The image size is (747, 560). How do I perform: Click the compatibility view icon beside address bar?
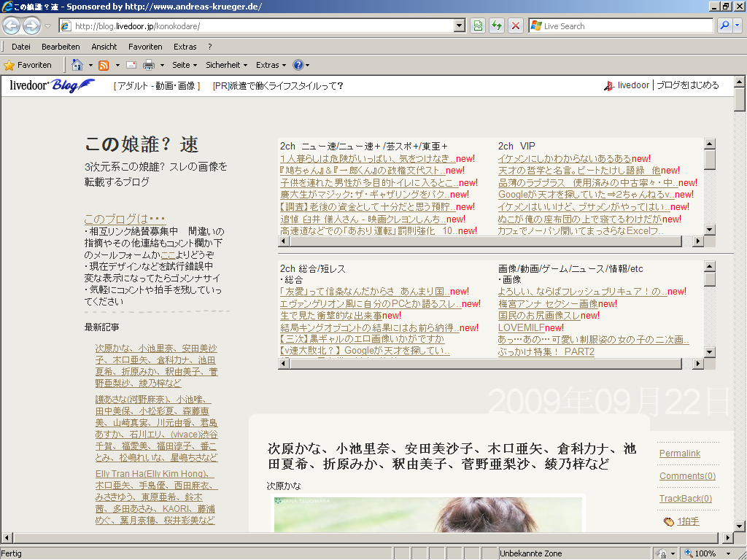[478, 26]
